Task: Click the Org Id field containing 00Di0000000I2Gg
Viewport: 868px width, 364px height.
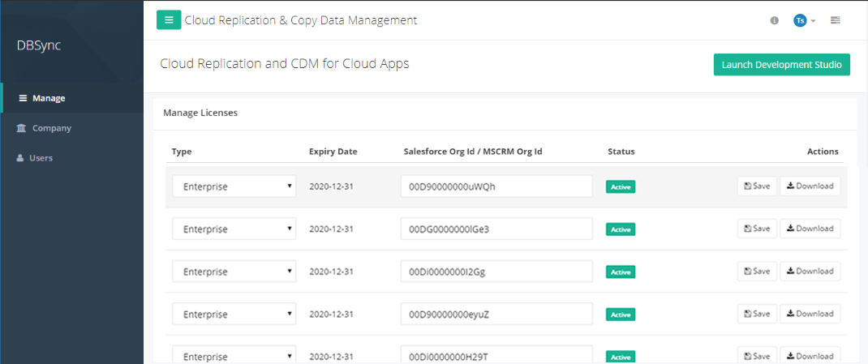Action: click(496, 272)
